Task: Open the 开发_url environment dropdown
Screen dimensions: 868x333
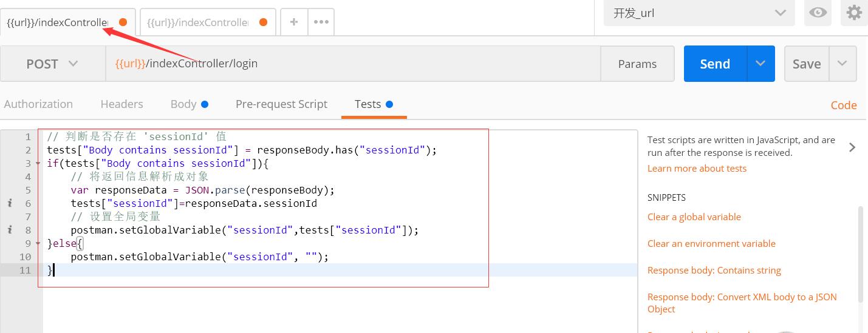Action: pos(699,13)
